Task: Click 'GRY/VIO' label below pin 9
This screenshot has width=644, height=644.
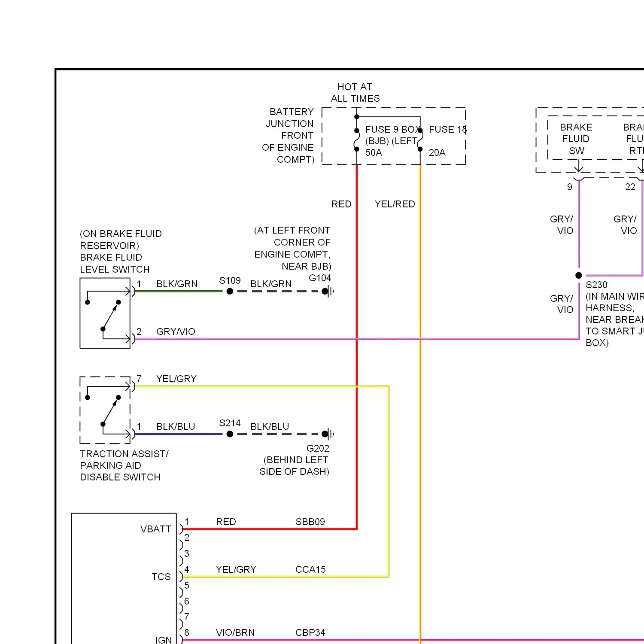Action: click(562, 225)
